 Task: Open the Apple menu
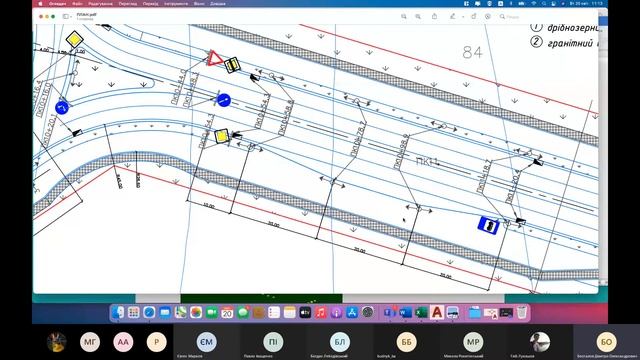(x=40, y=4)
